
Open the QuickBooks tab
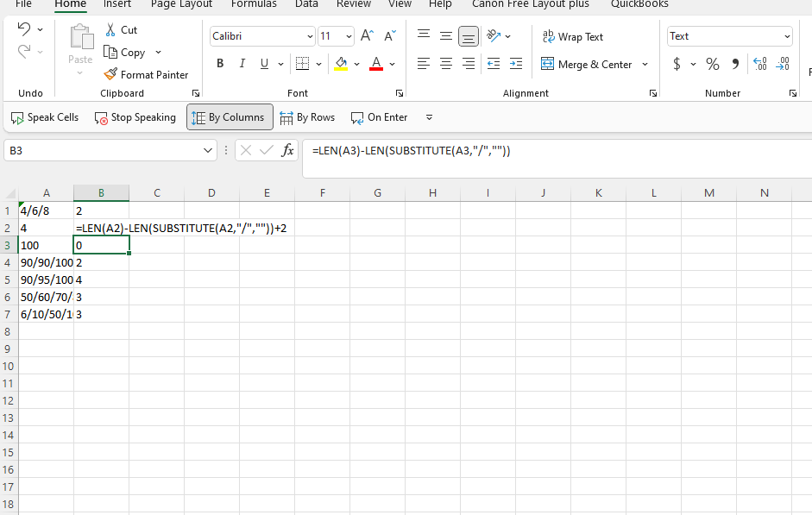tap(639, 4)
